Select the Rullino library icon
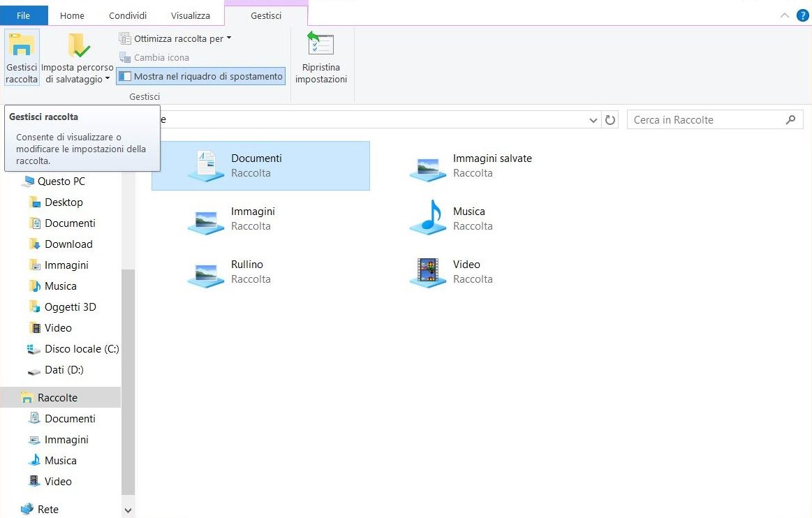The width and height of the screenshot is (812, 518). [x=206, y=272]
